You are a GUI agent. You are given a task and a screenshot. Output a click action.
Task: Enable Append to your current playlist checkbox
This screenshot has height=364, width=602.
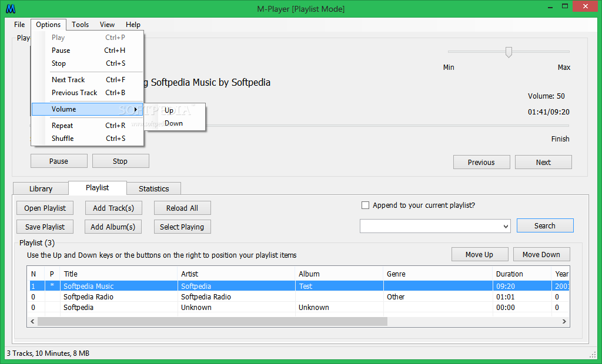[x=365, y=205]
